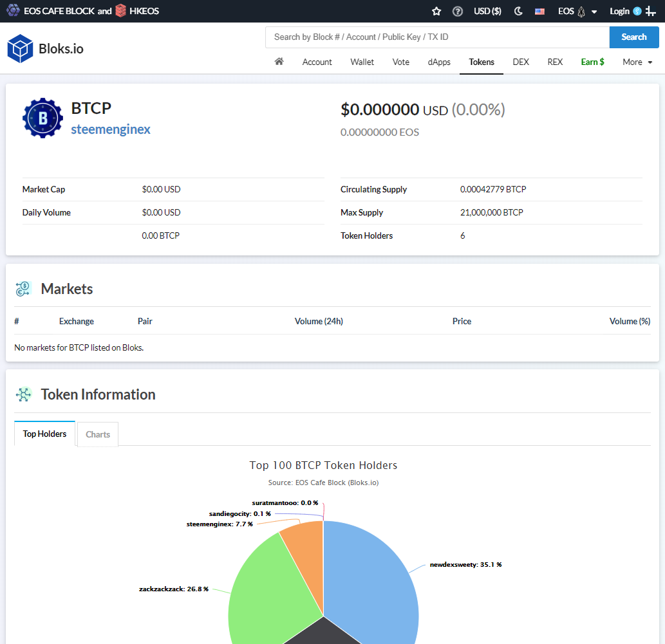
Task: Click the 'steemenginex: 7.7 %' chart label
Action: (x=220, y=524)
